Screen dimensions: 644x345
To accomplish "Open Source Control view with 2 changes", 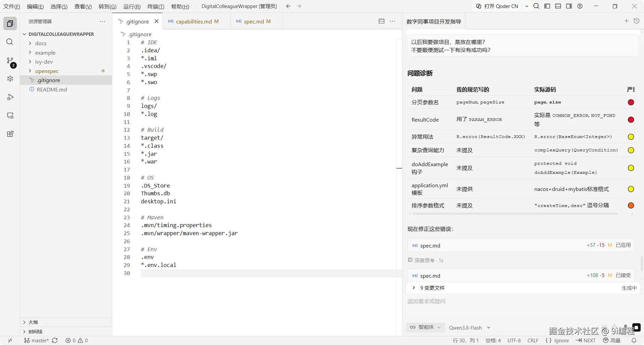I will [x=10, y=61].
